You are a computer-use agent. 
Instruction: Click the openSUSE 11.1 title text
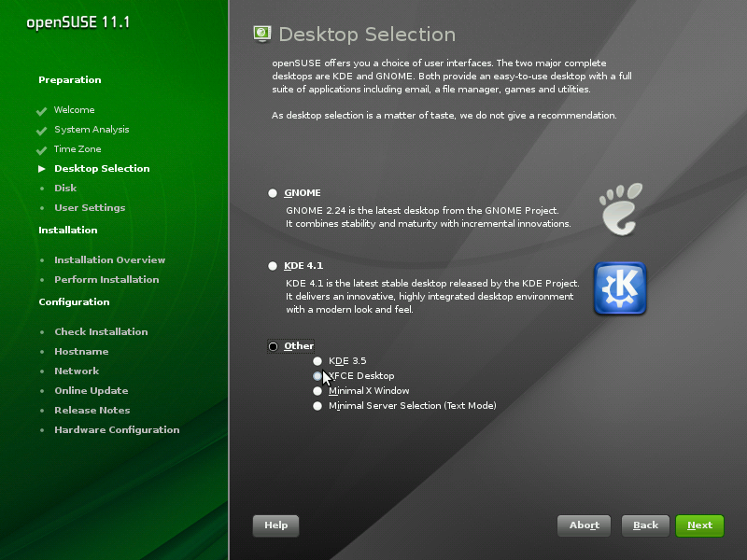coord(78,22)
